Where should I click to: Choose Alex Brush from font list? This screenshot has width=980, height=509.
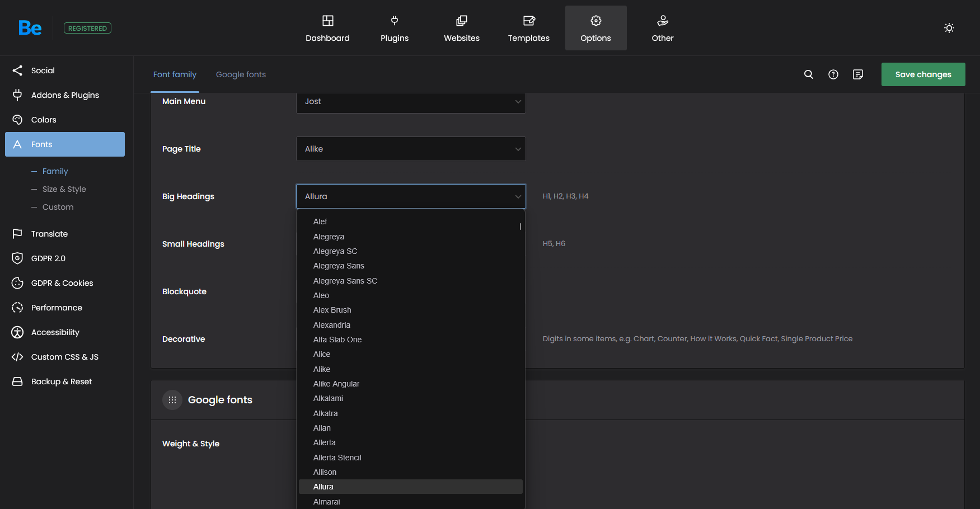coord(332,310)
